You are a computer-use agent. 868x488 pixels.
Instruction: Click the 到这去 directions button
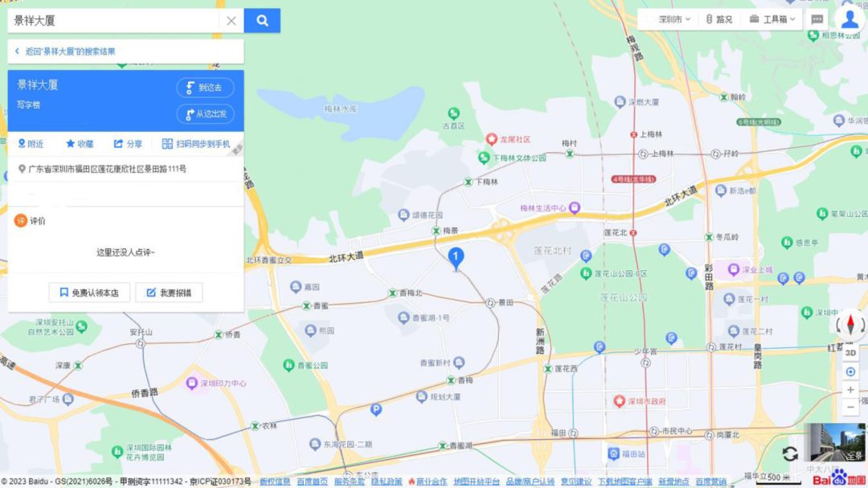coord(205,88)
